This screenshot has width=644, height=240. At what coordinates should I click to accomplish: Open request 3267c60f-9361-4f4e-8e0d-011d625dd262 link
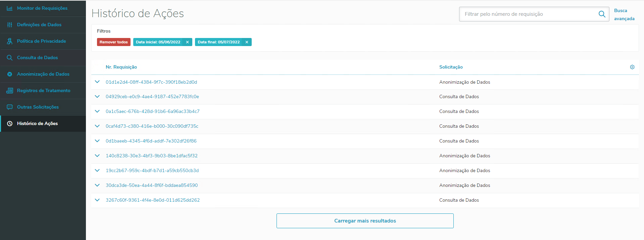[153, 200]
